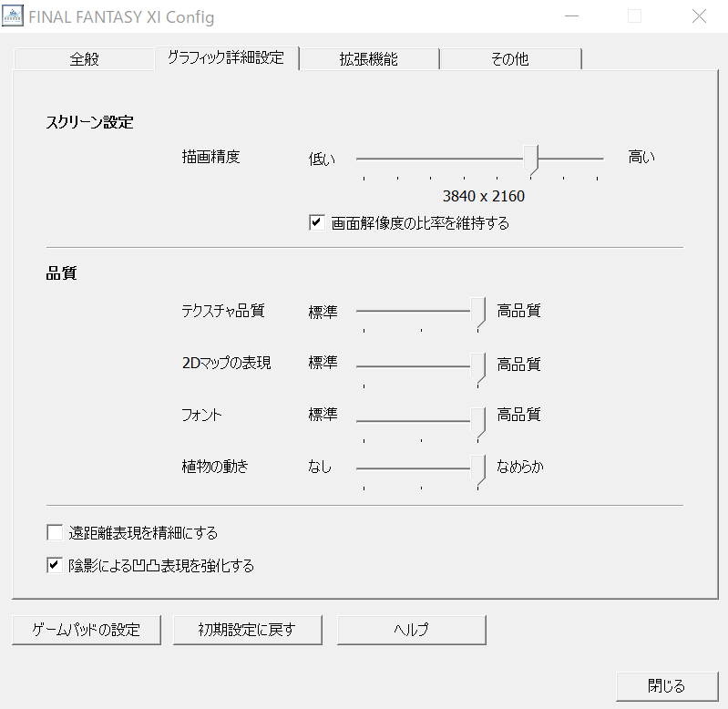Uncheck 画面解像度の比率を維持する checkbox
The width and height of the screenshot is (728, 709).
[317, 222]
